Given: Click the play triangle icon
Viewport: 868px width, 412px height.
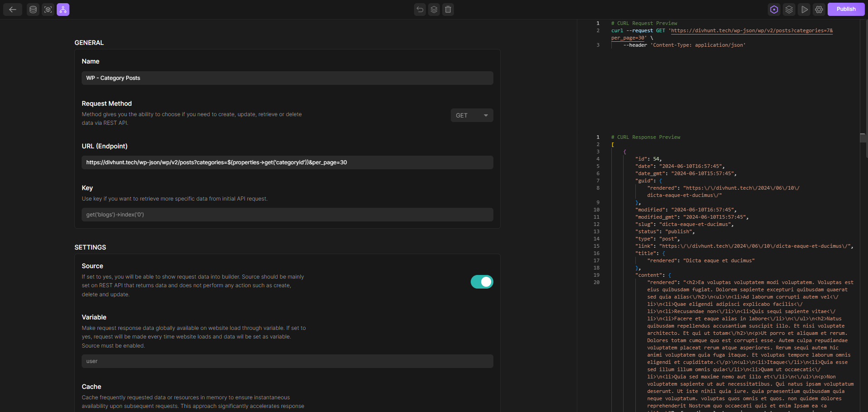Looking at the screenshot, I should point(804,10).
